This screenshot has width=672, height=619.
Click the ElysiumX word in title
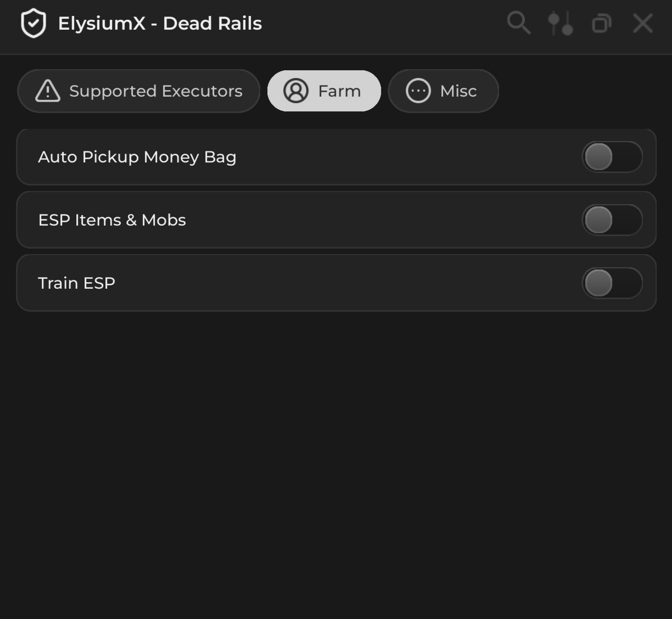click(102, 24)
